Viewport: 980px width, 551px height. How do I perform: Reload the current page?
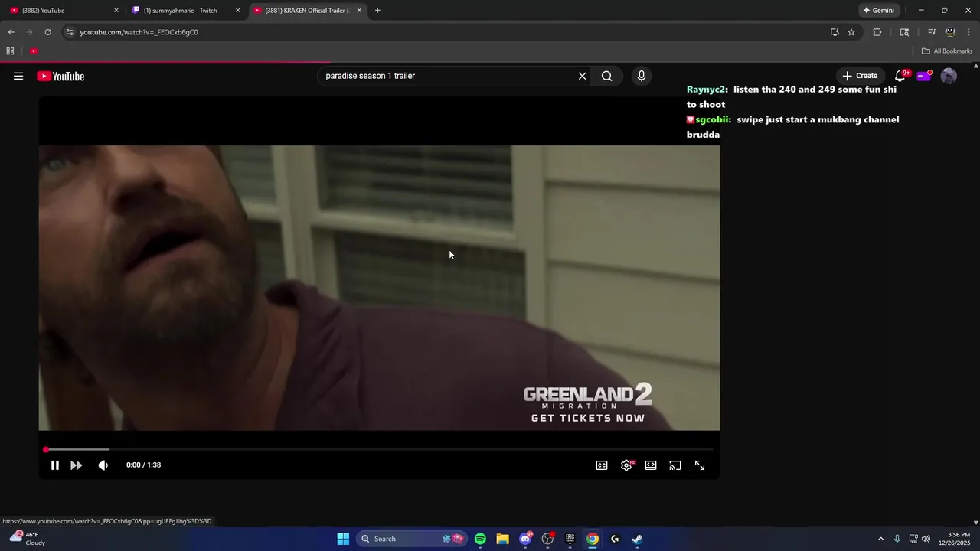click(47, 32)
